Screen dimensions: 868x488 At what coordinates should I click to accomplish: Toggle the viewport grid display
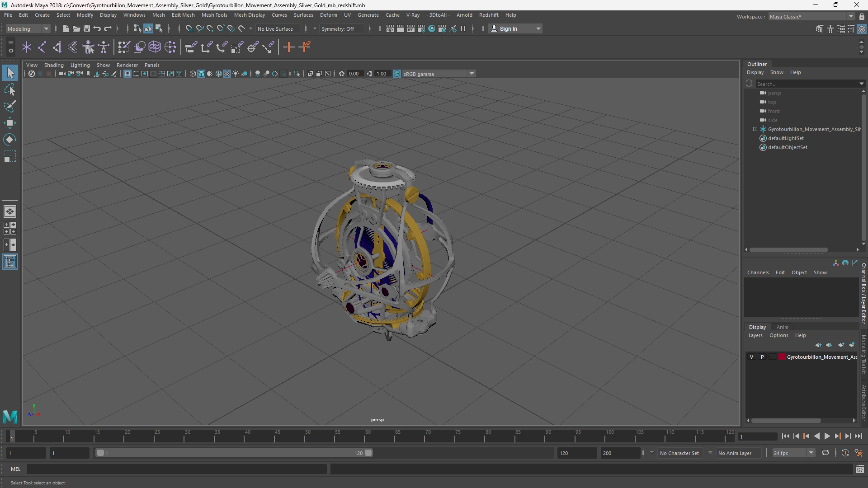(x=127, y=74)
